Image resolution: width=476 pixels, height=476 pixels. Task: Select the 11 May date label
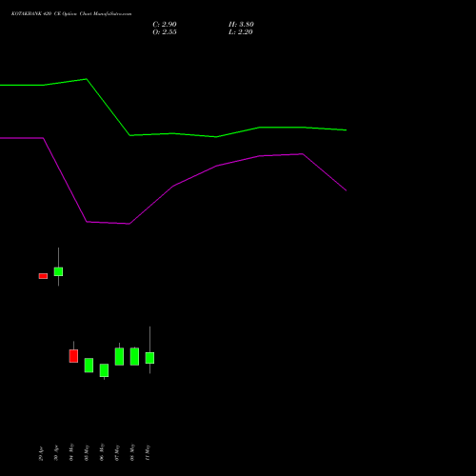pos(148,452)
